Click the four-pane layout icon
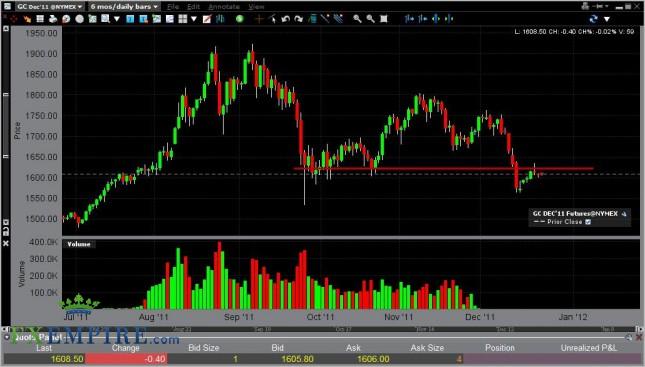The width and height of the screenshot is (645, 367). click(x=183, y=19)
